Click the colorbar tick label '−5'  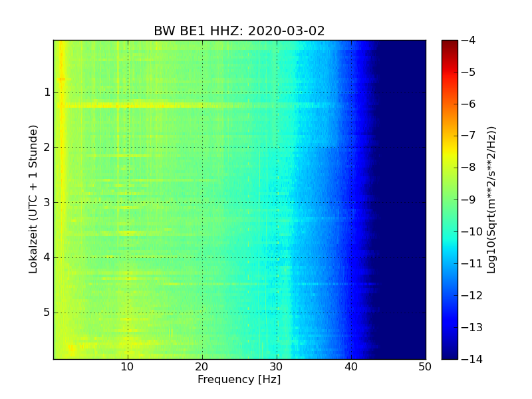coord(469,72)
